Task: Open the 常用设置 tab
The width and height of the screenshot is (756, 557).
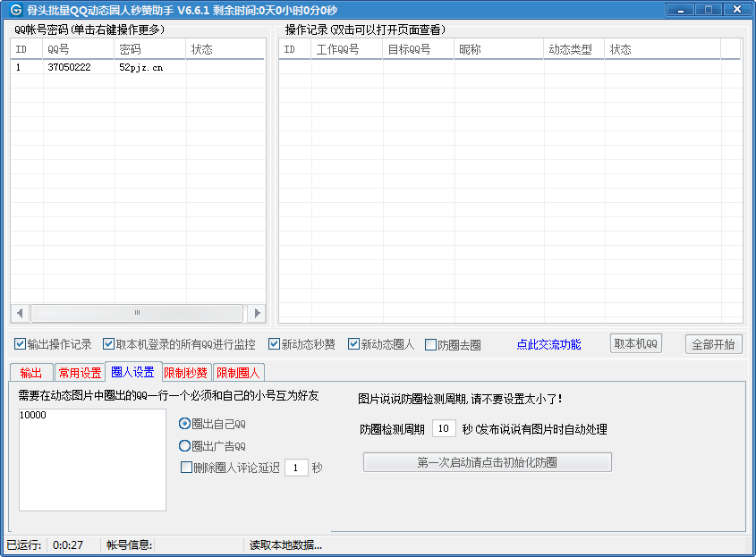Action: tap(80, 373)
